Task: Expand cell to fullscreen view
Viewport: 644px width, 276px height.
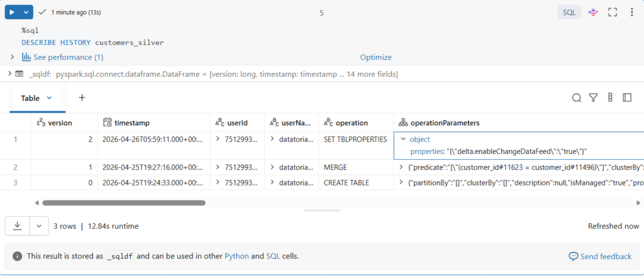Action: tap(612, 12)
